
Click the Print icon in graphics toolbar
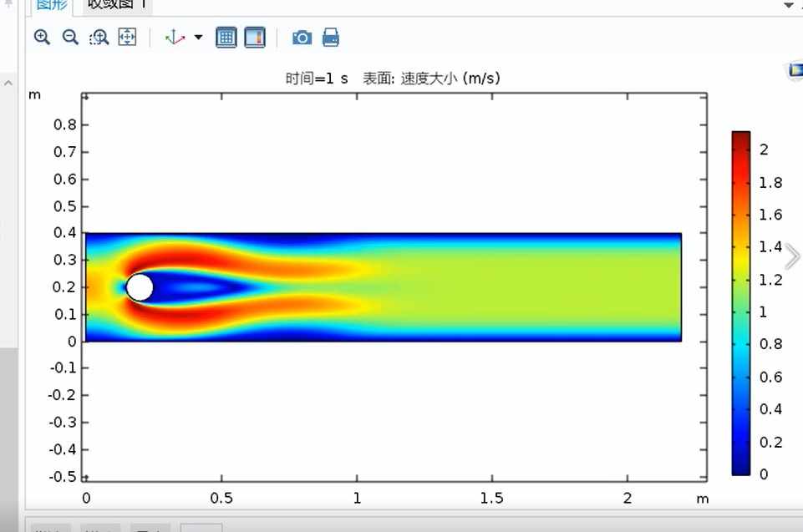(x=331, y=38)
